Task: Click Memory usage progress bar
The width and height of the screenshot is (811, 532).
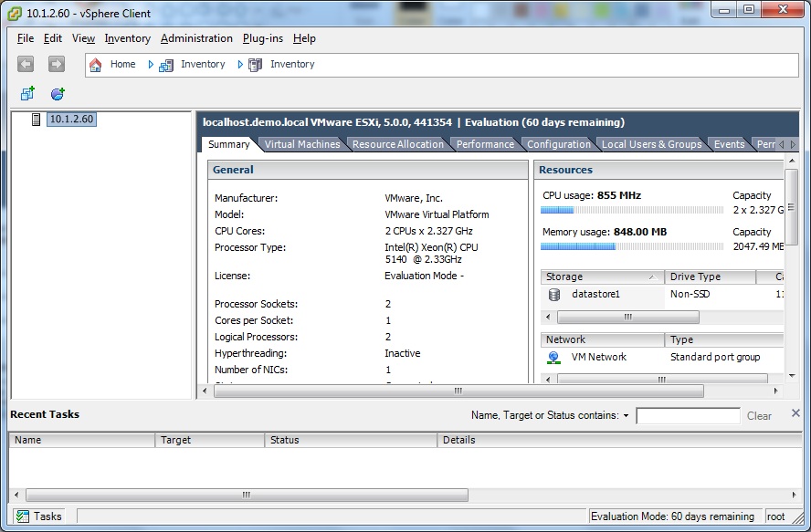Action: [631, 246]
